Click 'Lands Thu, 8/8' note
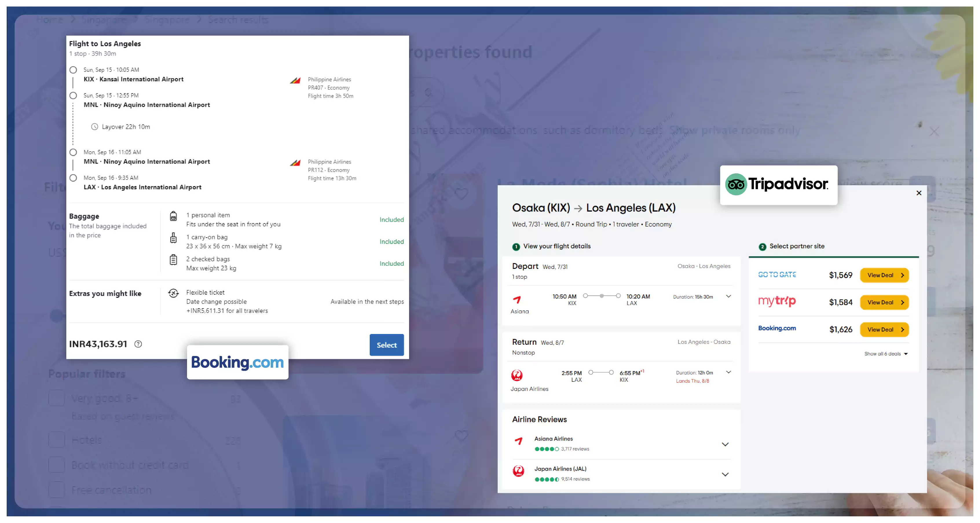The image size is (980, 523). coord(692,381)
